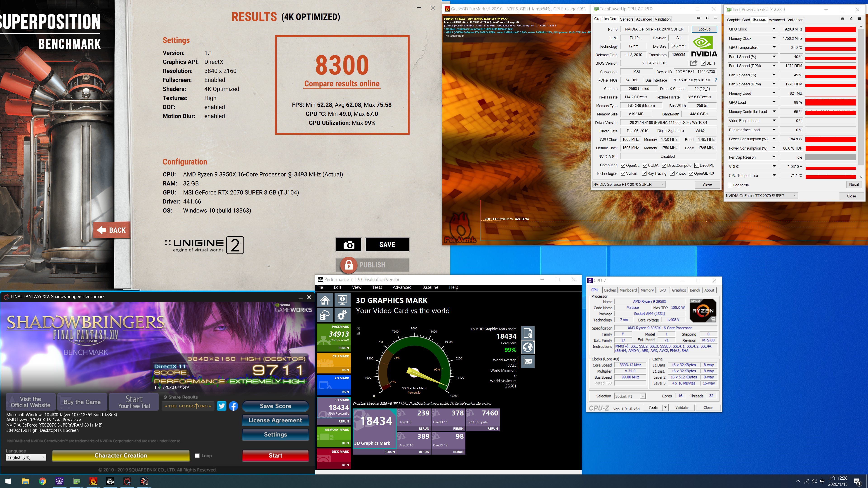Click Lookup button in GPU-Z
This screenshot has width=868, height=488.
(x=704, y=29)
